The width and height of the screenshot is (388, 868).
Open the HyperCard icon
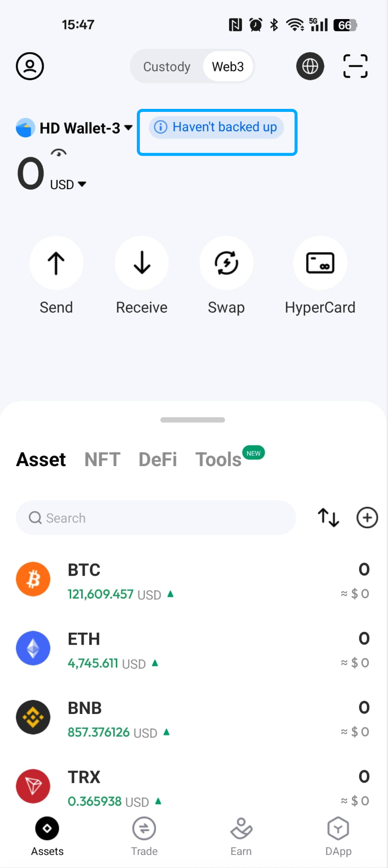(x=320, y=263)
